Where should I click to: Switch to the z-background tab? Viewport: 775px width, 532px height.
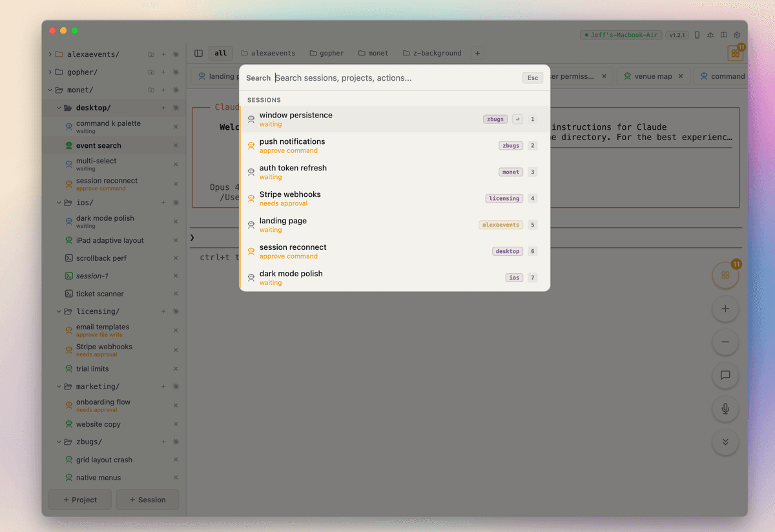(x=431, y=53)
